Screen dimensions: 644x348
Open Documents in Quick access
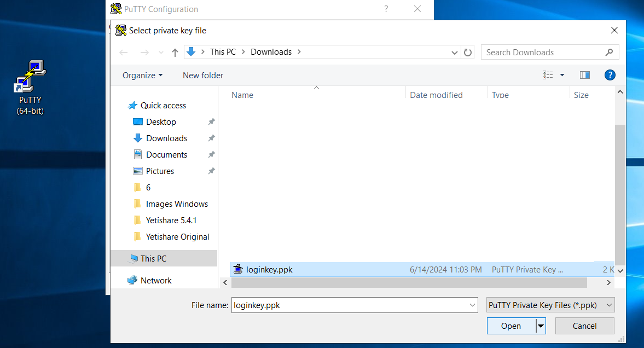click(166, 155)
